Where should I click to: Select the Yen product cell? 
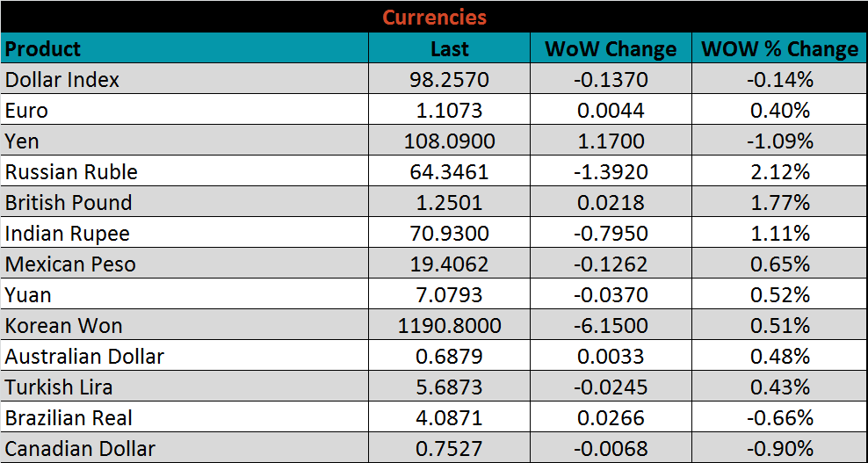(x=22, y=141)
